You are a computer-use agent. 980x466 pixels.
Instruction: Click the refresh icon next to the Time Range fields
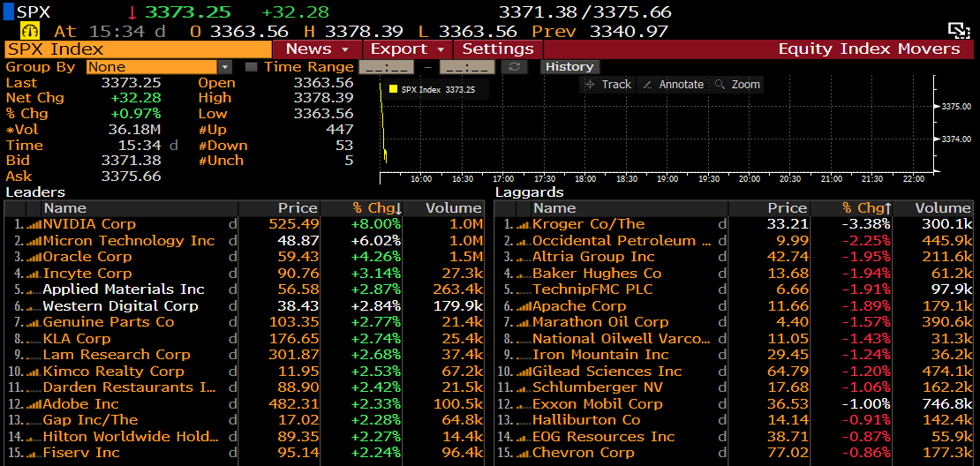tap(514, 67)
